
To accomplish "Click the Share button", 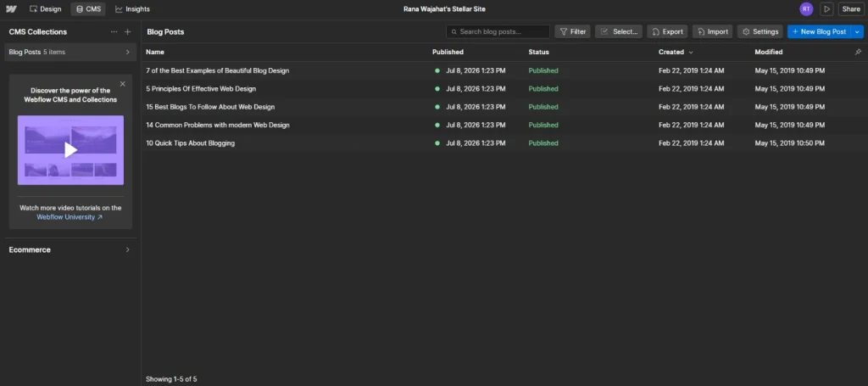I will 851,8.
